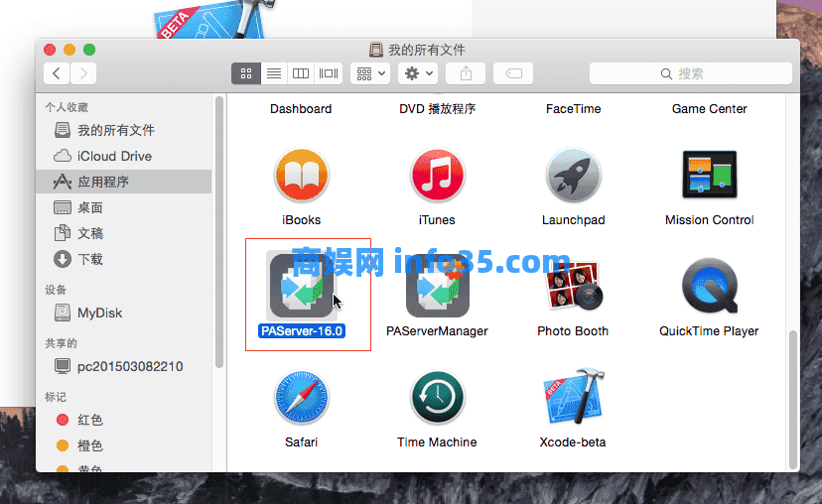The image size is (822, 504).
Task: Switch to list view mode
Action: 274,73
